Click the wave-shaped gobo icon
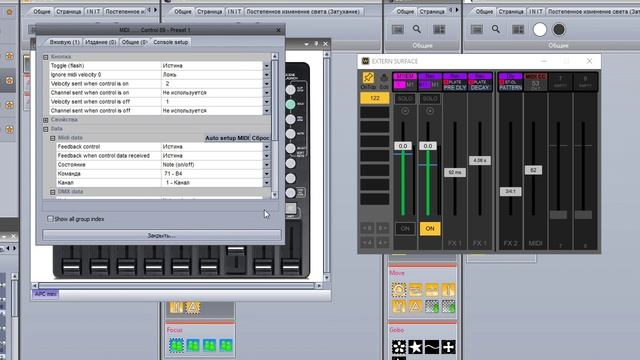This screenshot has width=640, height=360. [432, 347]
